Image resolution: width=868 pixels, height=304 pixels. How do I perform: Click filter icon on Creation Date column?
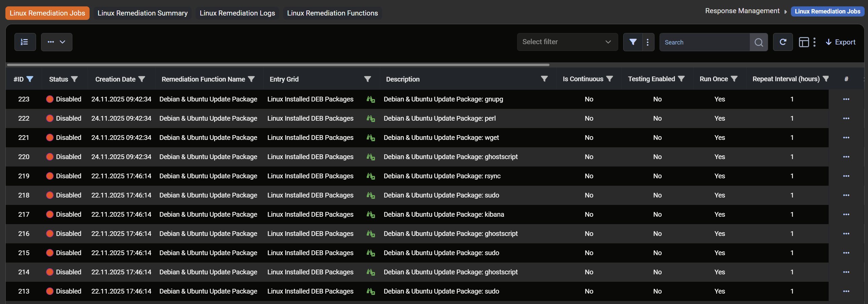point(142,79)
